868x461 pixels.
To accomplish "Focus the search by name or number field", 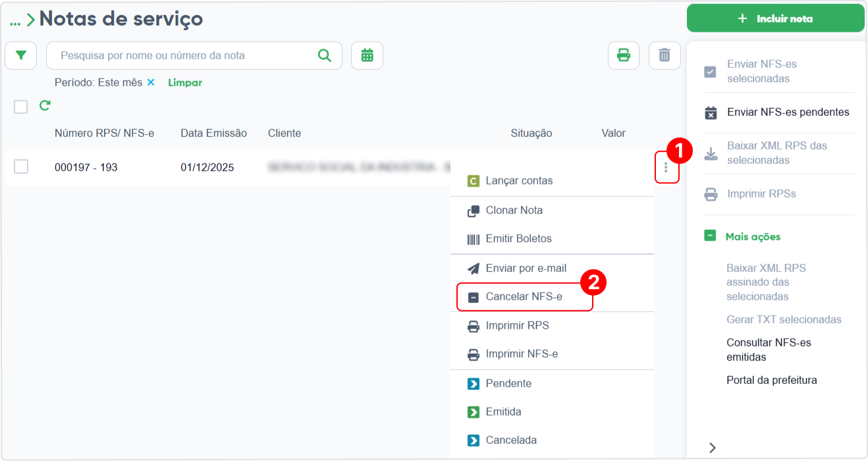I will click(188, 56).
